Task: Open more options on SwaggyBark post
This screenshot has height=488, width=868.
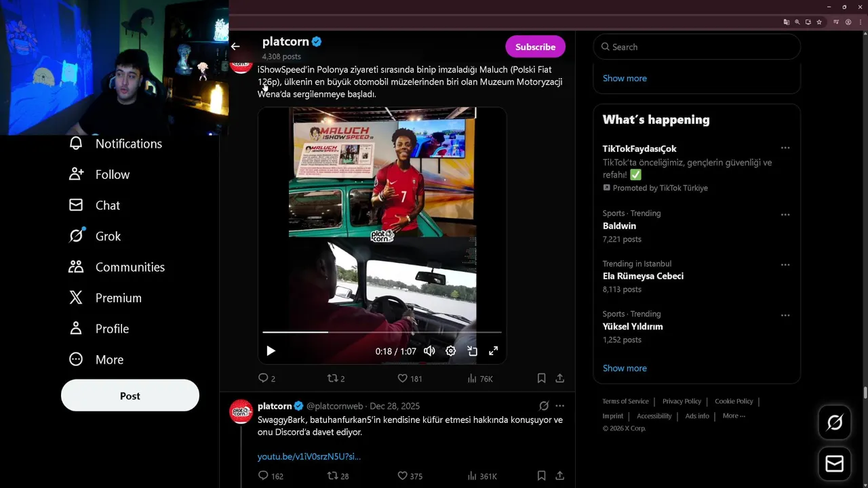Action: 559,406
